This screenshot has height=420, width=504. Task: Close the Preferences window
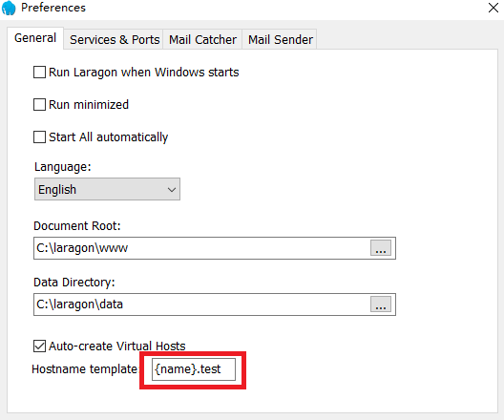493,8
